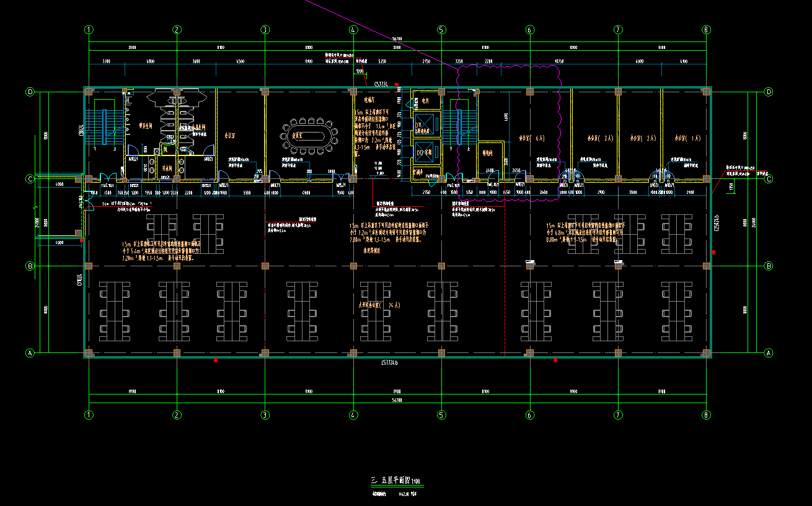
Task: Click the bottom grid bubble numbered 6
Action: pyautogui.click(x=529, y=415)
